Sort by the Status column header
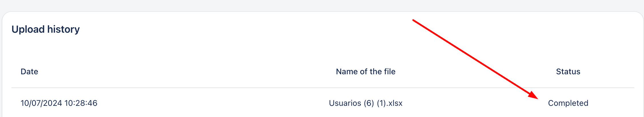Image resolution: width=644 pixels, height=117 pixels. (568, 72)
